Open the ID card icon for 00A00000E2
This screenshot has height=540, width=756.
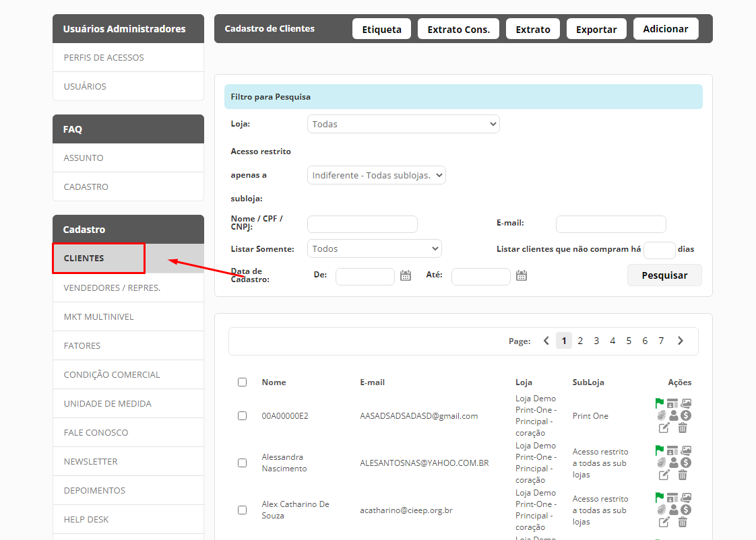click(672, 403)
